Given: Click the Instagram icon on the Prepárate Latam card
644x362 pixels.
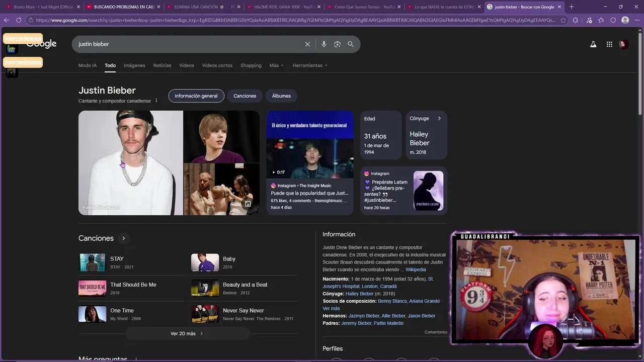Looking at the screenshot, I should 367,173.
